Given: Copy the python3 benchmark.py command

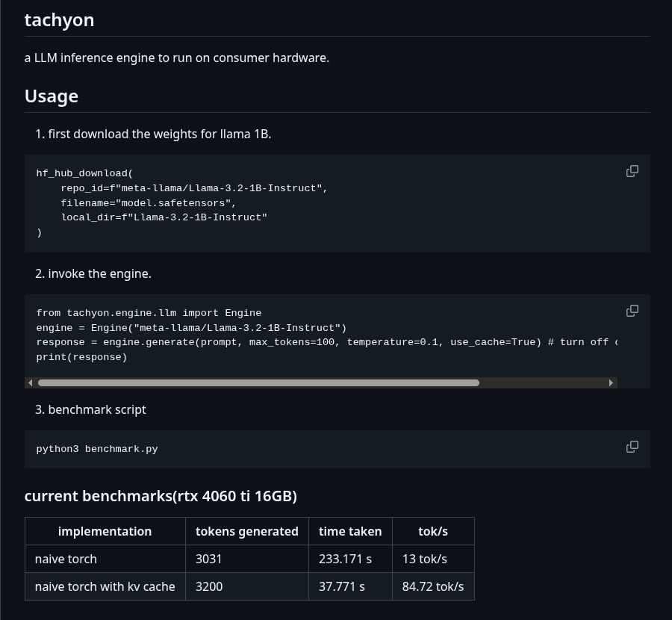Looking at the screenshot, I should tap(632, 447).
